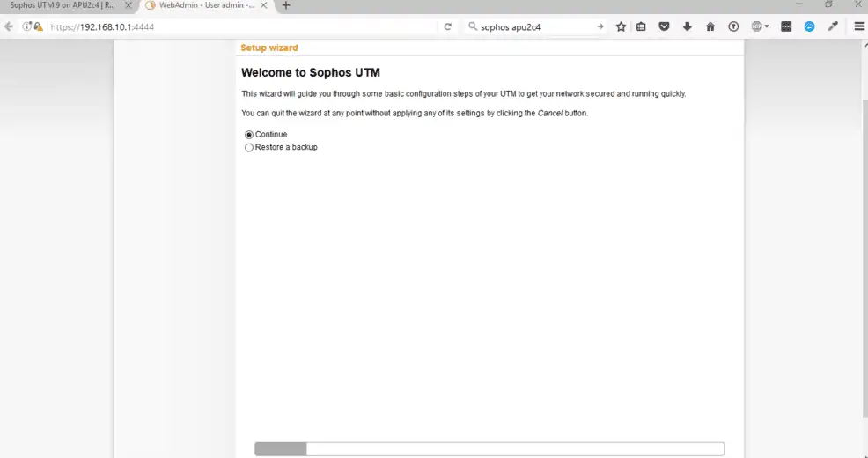This screenshot has height=458, width=868.
Task: Reload the current page
Action: [x=447, y=26]
